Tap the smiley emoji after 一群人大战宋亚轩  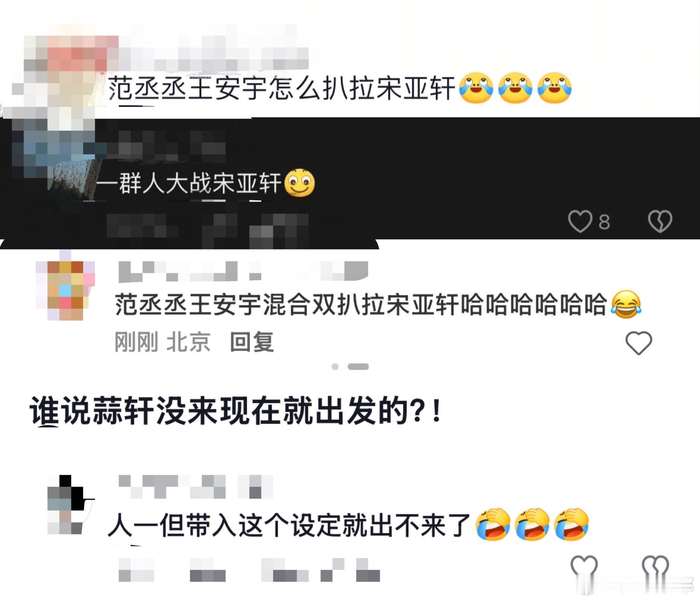tap(299, 183)
